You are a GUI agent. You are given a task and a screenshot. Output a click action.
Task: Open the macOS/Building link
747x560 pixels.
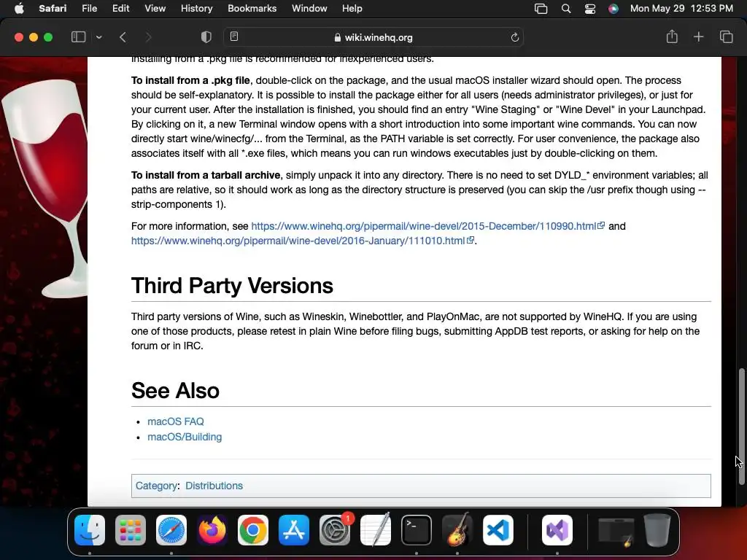[x=185, y=437]
